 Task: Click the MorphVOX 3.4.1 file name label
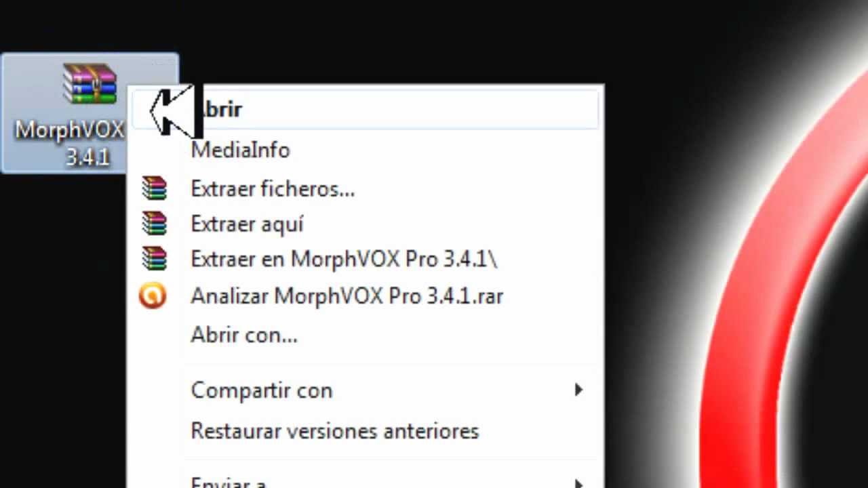coord(70,143)
